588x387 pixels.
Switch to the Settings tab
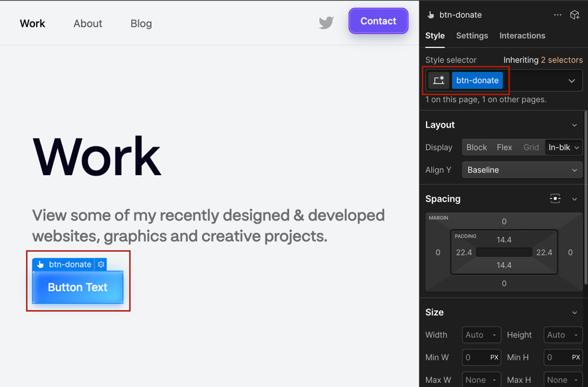[x=471, y=36]
